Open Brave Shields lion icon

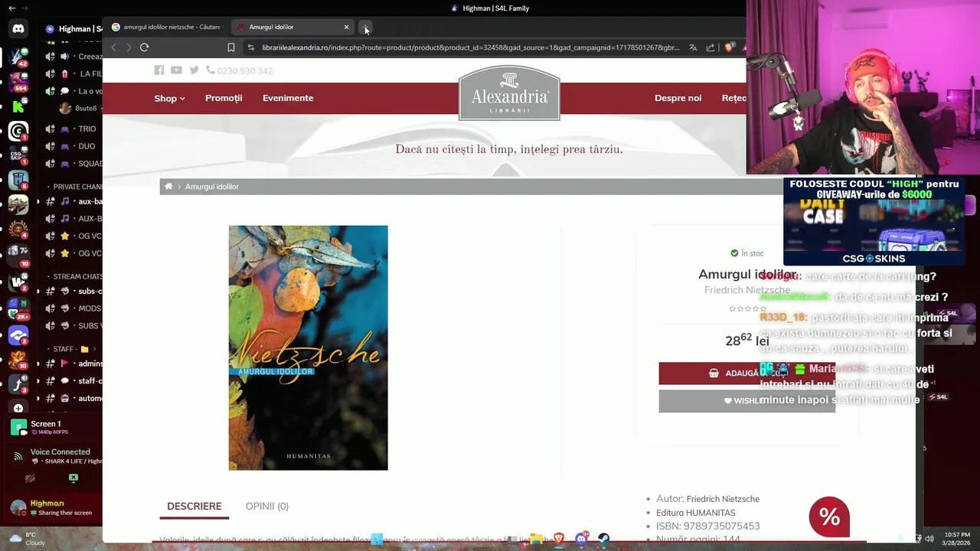pyautogui.click(x=730, y=47)
